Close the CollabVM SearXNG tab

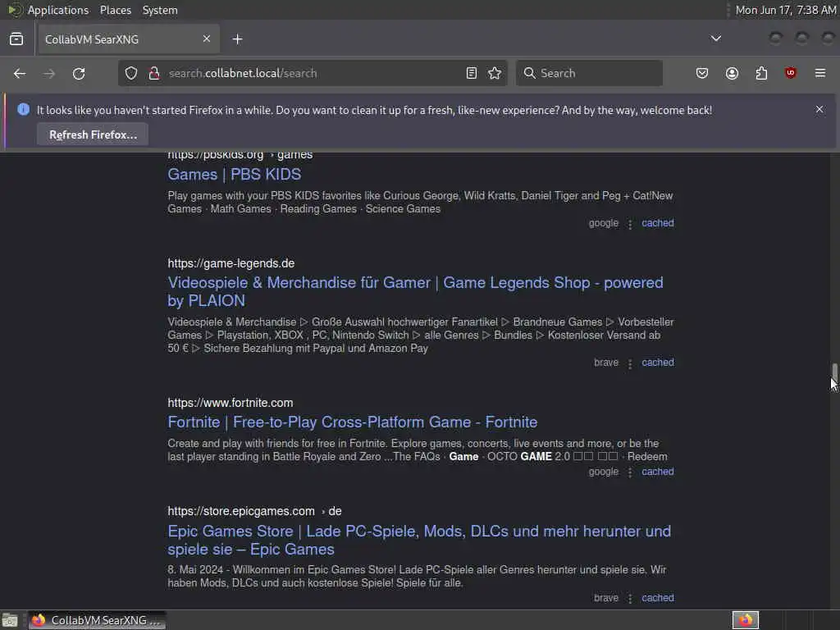click(207, 39)
